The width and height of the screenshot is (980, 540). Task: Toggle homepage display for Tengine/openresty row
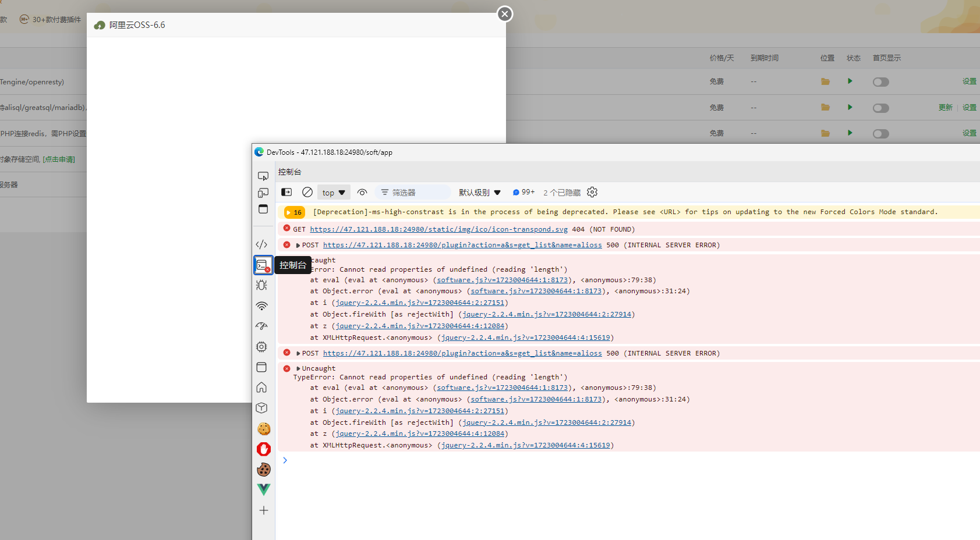pos(881,82)
